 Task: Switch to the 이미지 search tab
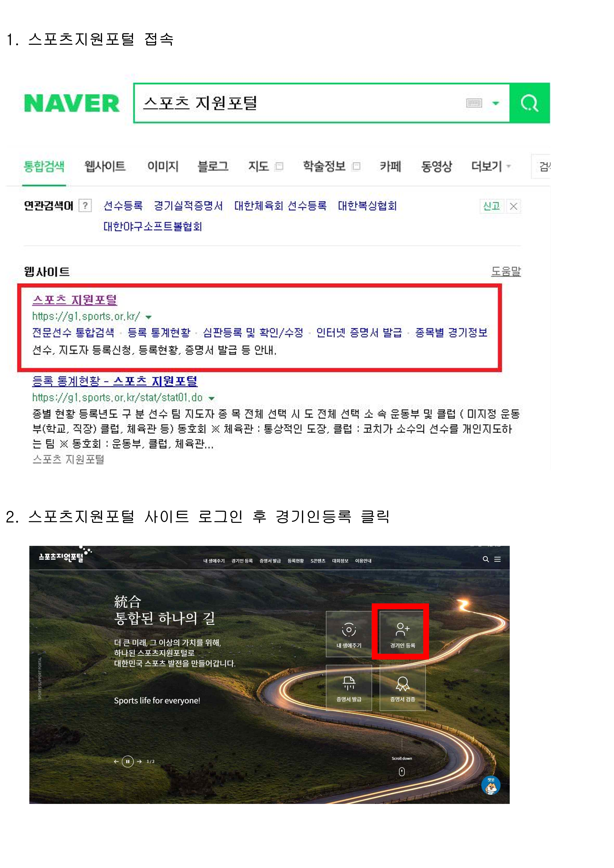pyautogui.click(x=163, y=166)
